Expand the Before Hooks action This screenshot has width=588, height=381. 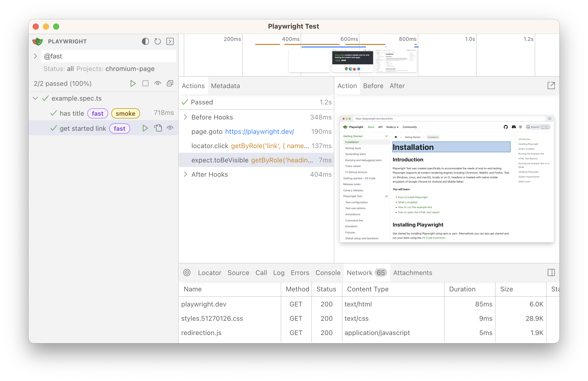tap(186, 117)
